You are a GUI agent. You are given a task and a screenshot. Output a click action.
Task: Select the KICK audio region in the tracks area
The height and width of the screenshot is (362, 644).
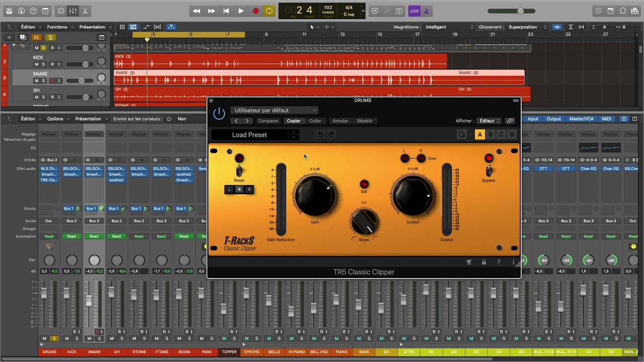click(x=280, y=61)
